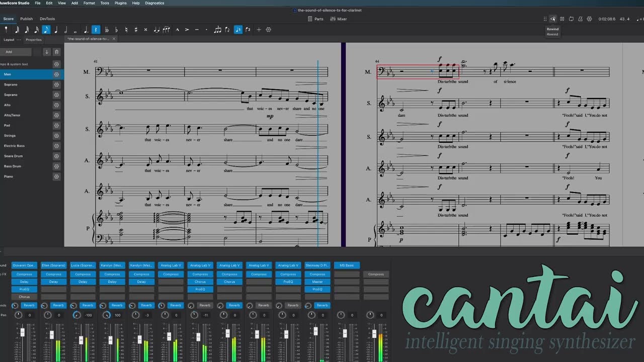Add a tie to the note
This screenshot has width=644, height=362.
(156, 30)
